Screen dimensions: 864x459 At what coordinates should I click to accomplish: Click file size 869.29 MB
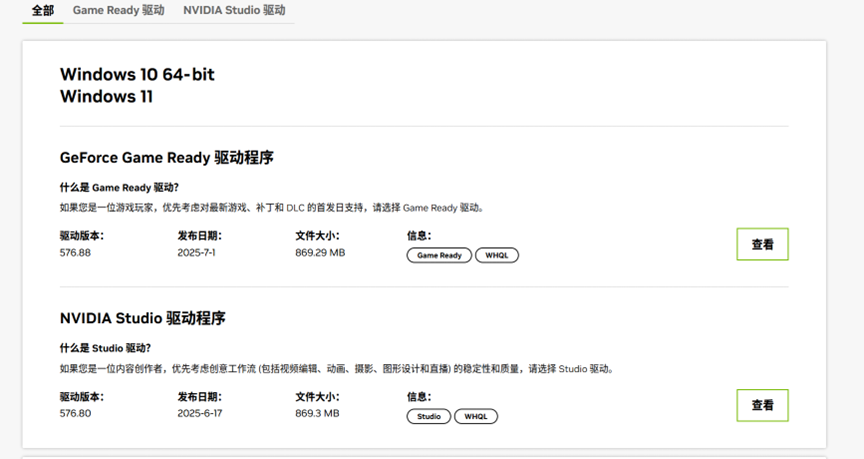[320, 252]
